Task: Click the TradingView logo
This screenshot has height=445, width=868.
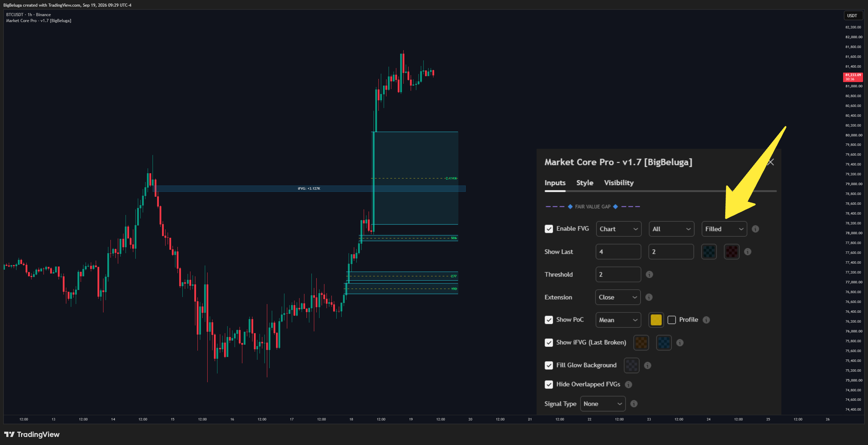Action: 32,434
